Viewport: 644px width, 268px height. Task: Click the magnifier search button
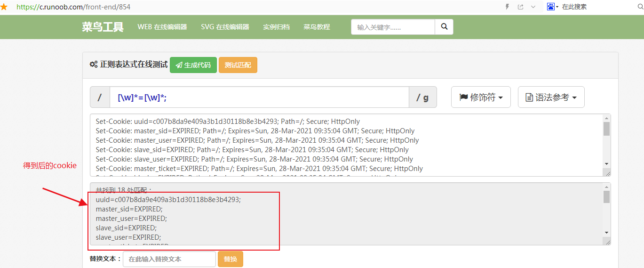444,27
